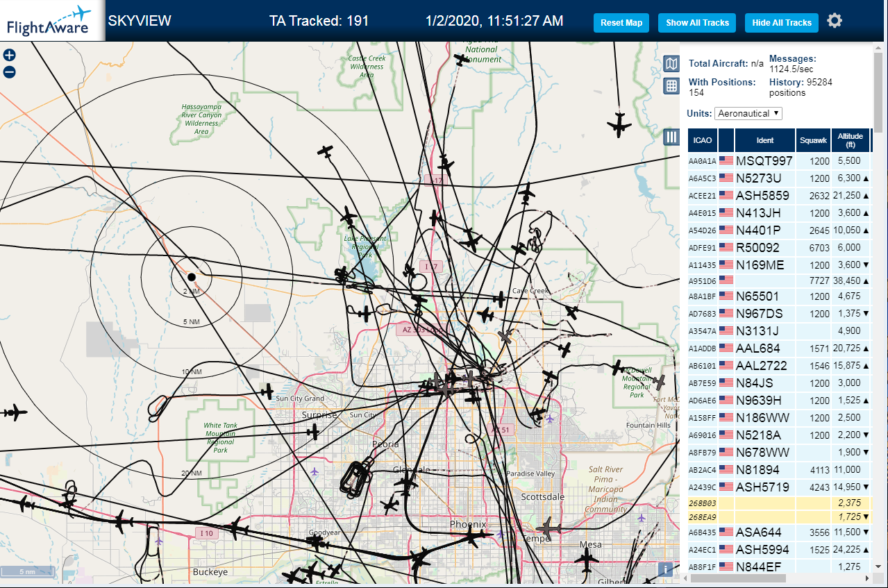Select the N3131J aircraft row
The width and height of the screenshot is (888, 588).
click(779, 331)
